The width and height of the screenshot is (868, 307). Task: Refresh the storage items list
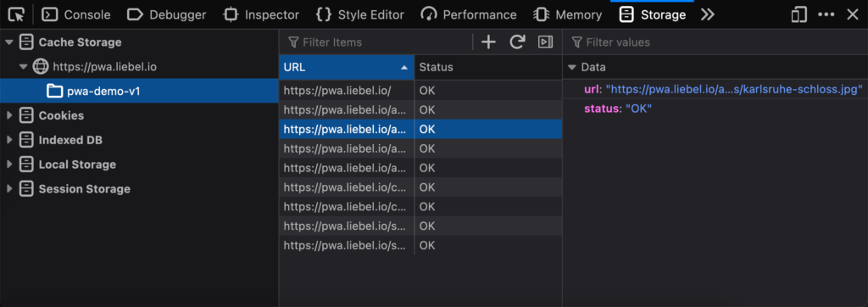click(517, 42)
